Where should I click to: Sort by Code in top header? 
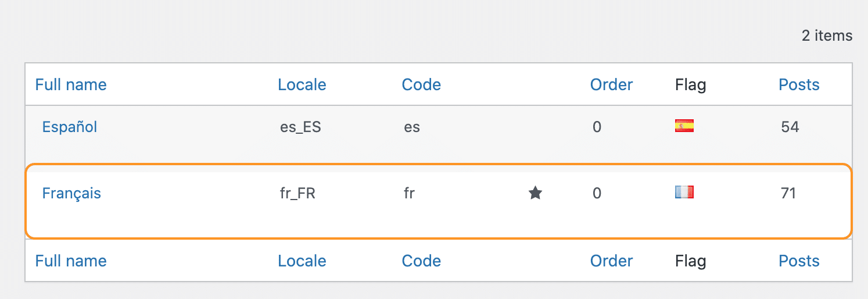coord(421,85)
